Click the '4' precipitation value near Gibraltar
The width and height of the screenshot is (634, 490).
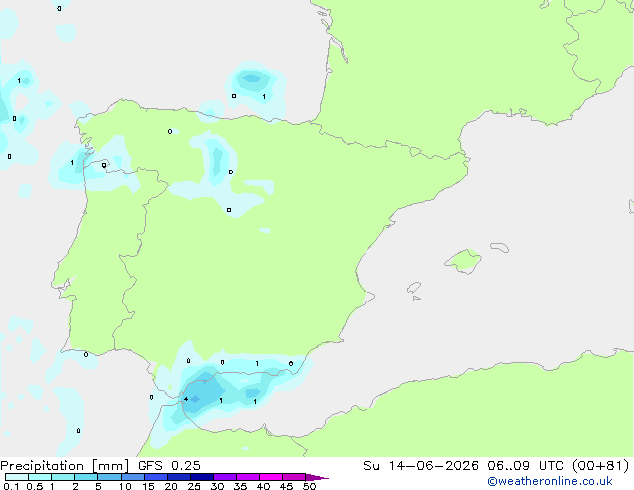click(186, 399)
